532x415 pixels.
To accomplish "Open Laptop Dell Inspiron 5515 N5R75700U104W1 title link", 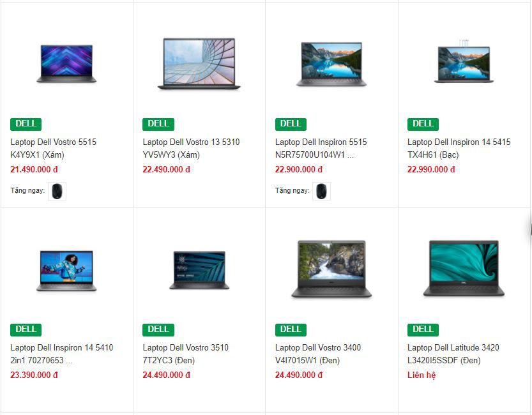I will pos(321,148).
